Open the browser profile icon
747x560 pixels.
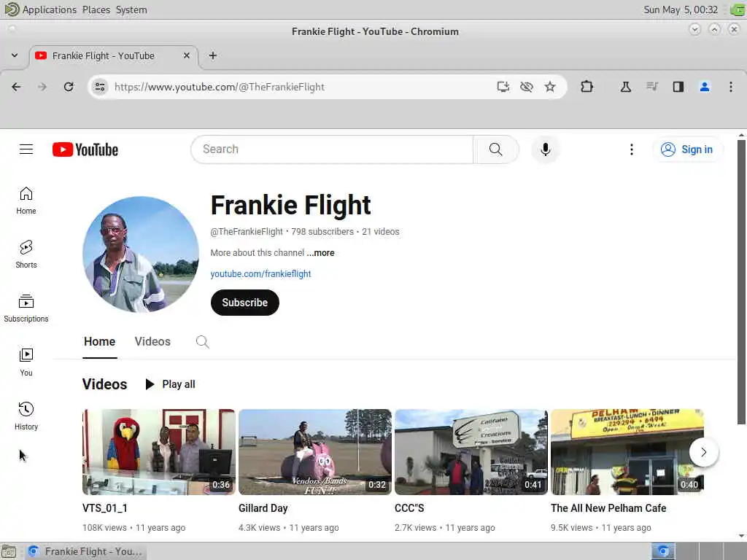coord(705,87)
